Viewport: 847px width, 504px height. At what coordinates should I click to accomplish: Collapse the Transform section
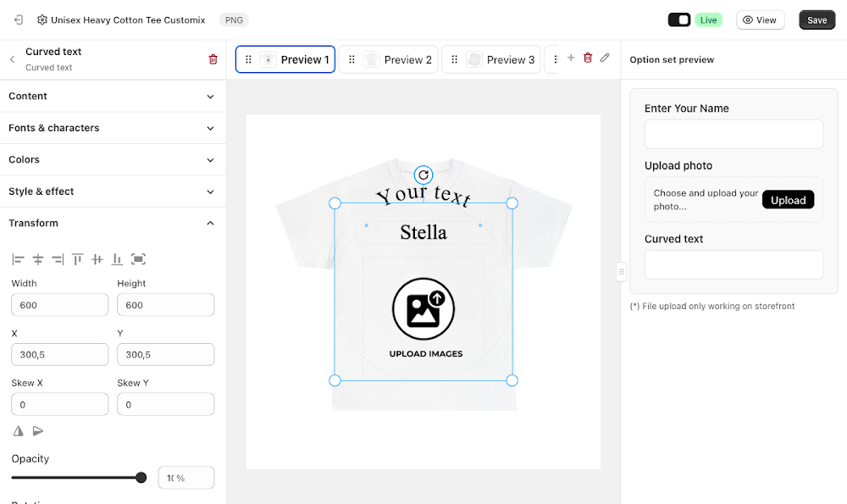(x=113, y=223)
